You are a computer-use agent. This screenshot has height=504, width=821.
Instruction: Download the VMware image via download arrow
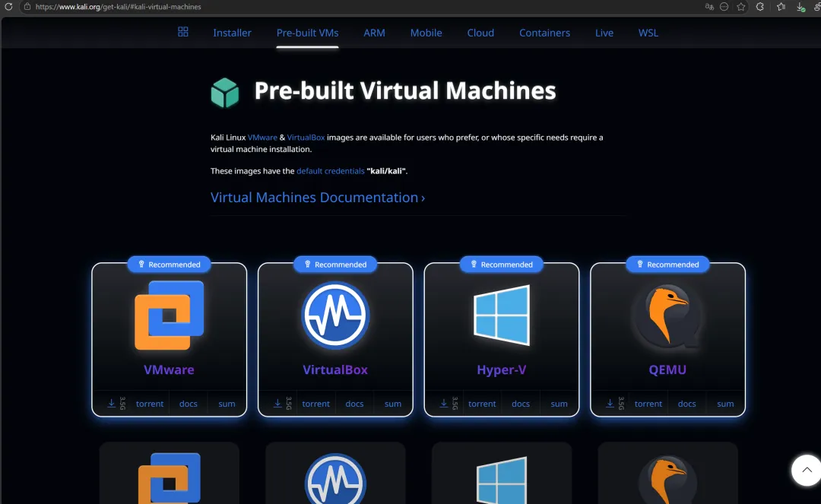click(x=111, y=404)
